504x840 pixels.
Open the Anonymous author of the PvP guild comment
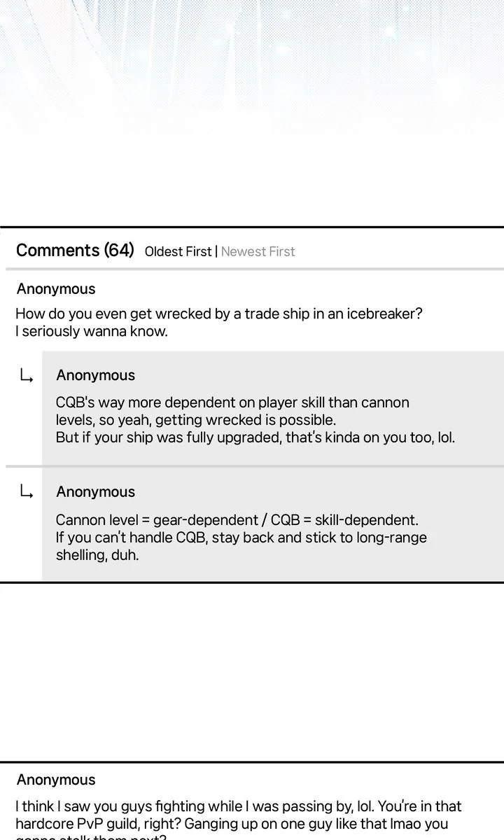[56, 780]
